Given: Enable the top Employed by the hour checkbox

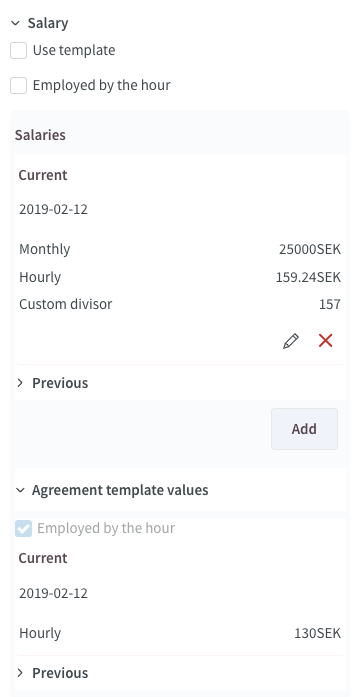Looking at the screenshot, I should [x=19, y=85].
